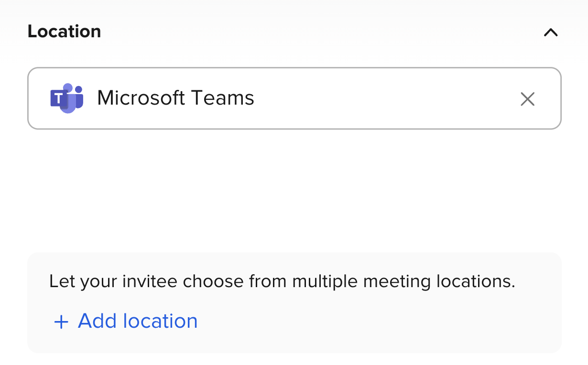Collapse the Location section chevron
588x365 pixels.
coord(551,32)
